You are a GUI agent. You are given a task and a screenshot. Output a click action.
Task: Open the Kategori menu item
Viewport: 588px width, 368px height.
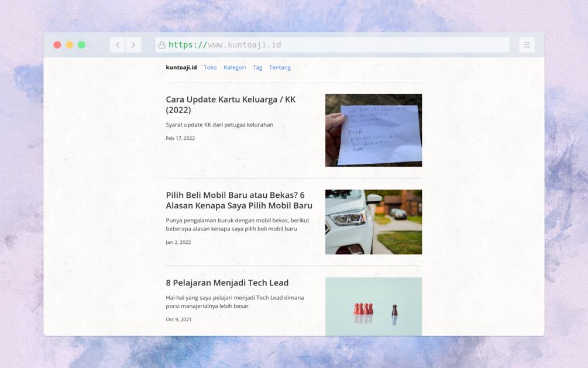click(235, 67)
